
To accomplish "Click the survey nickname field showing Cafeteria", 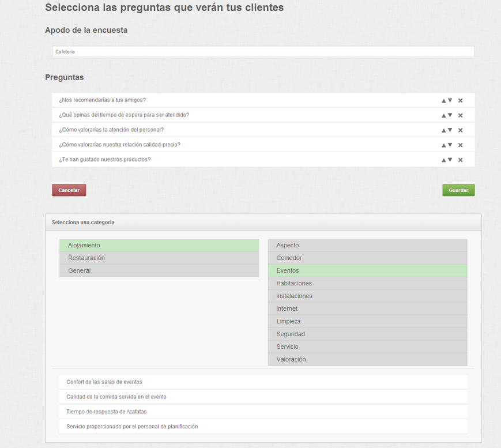I will tap(263, 51).
